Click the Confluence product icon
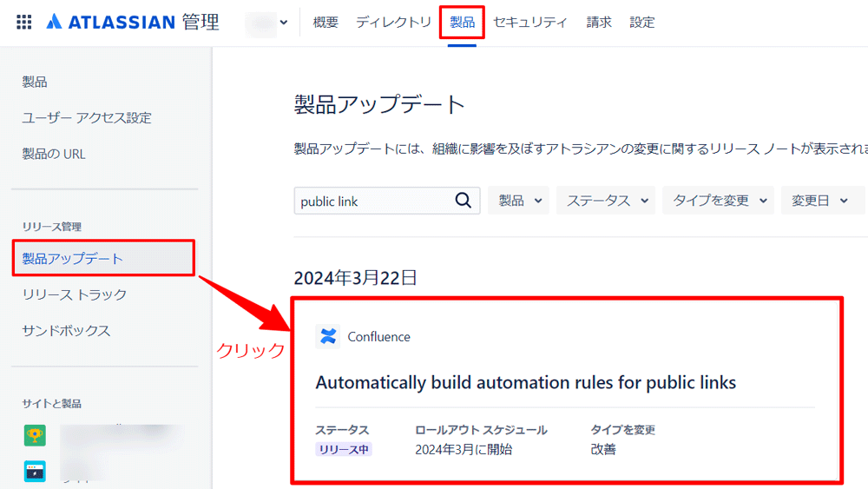The width and height of the screenshot is (868, 489). click(x=328, y=337)
